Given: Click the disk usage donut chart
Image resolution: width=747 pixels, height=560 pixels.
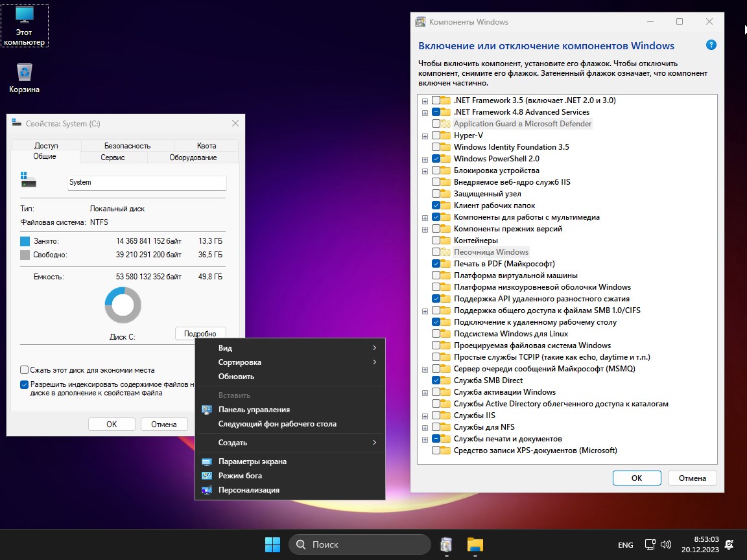Looking at the screenshot, I should pyautogui.click(x=123, y=305).
